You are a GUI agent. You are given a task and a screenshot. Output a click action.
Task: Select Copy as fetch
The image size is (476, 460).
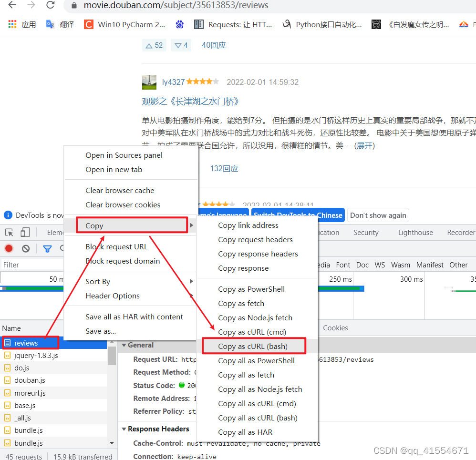coord(257,304)
